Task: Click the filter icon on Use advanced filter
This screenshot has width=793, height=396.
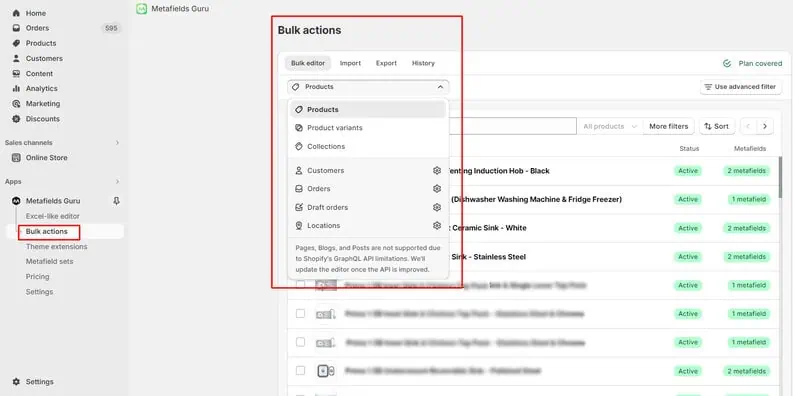Action: [708, 87]
